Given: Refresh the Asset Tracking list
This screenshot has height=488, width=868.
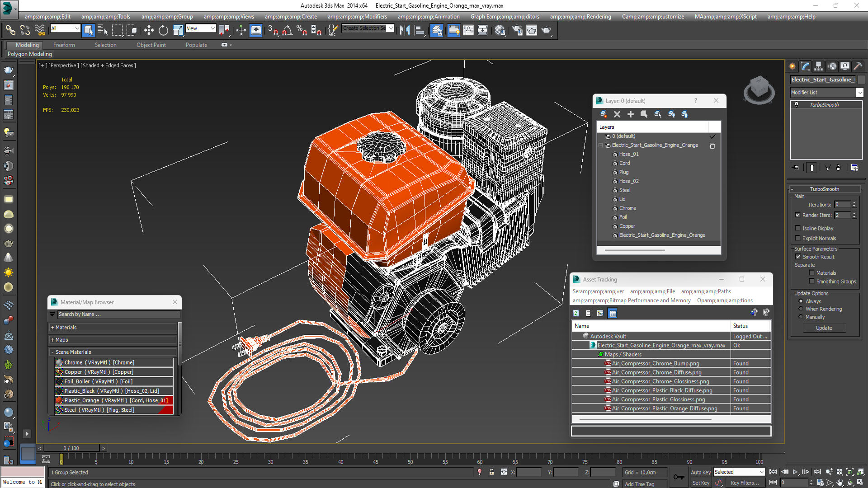Looking at the screenshot, I should 576,313.
